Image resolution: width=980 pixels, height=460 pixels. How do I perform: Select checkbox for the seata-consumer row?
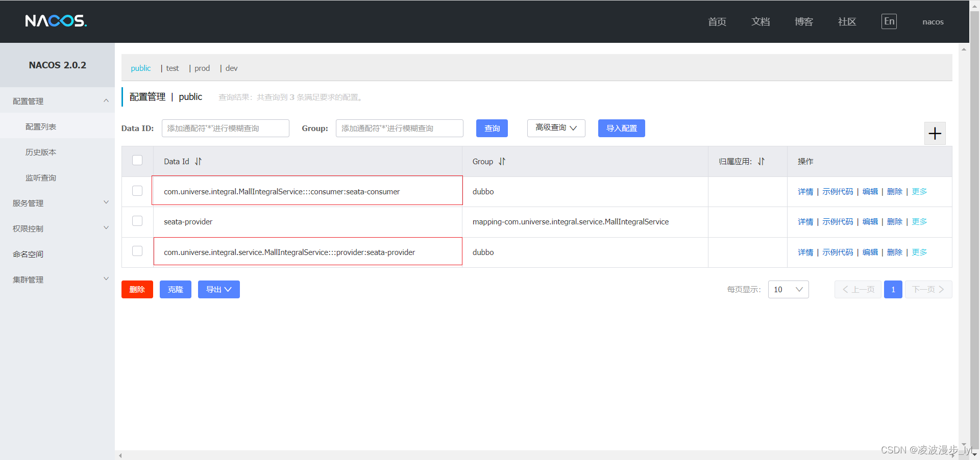pyautogui.click(x=137, y=191)
